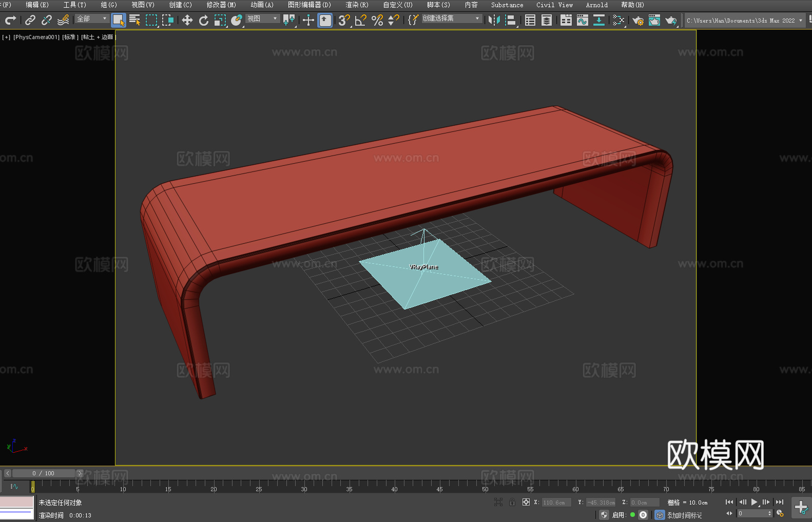Open the 修改器(M) menu
Image resolution: width=812 pixels, height=522 pixels.
pyautogui.click(x=221, y=5)
